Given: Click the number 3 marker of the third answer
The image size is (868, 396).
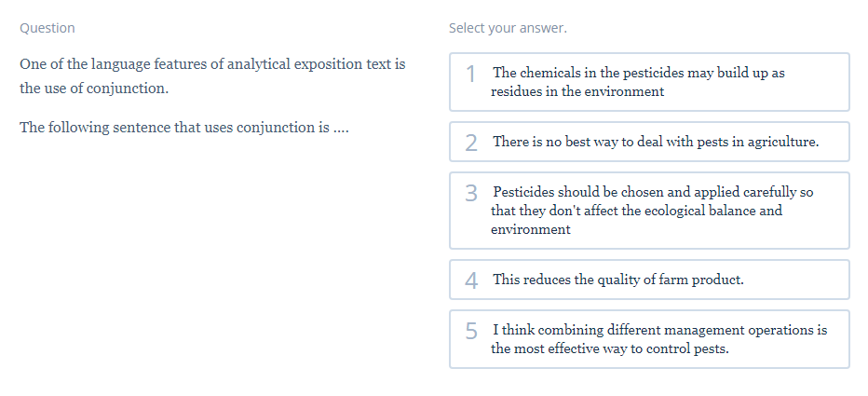Looking at the screenshot, I should (x=471, y=193).
